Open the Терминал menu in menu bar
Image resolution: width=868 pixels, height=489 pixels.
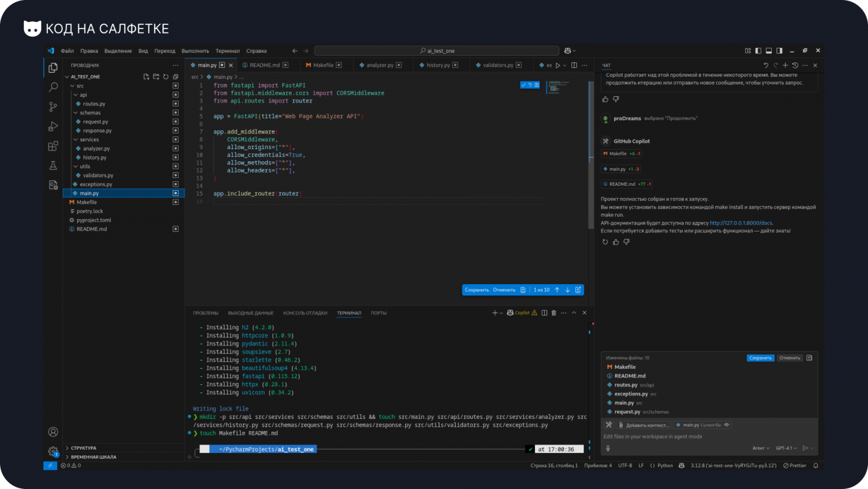coord(228,51)
